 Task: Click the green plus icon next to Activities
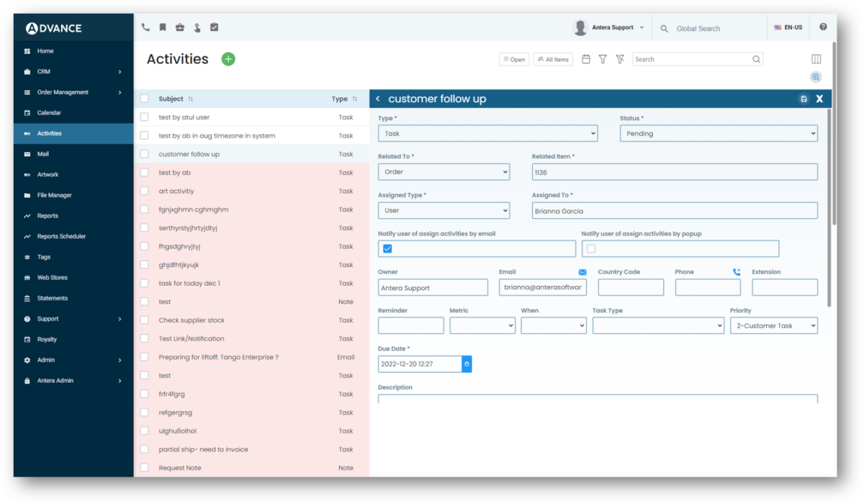pos(228,59)
